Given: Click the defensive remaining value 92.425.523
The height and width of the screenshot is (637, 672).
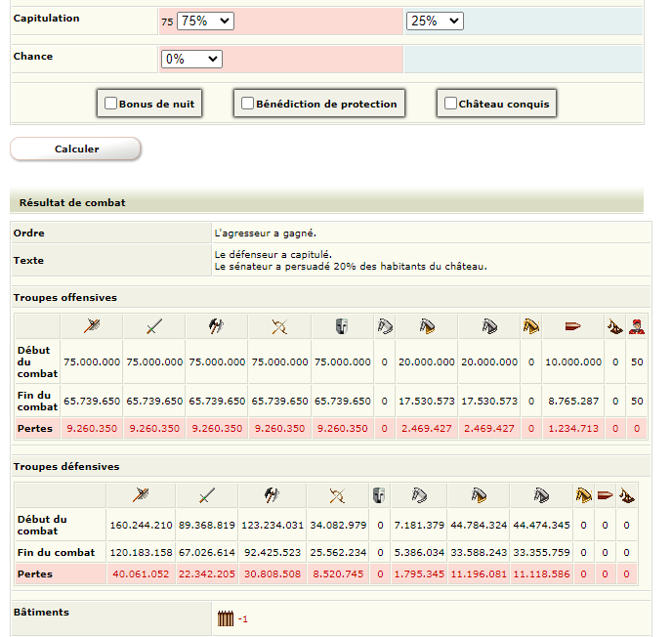Looking at the screenshot, I should tap(273, 553).
